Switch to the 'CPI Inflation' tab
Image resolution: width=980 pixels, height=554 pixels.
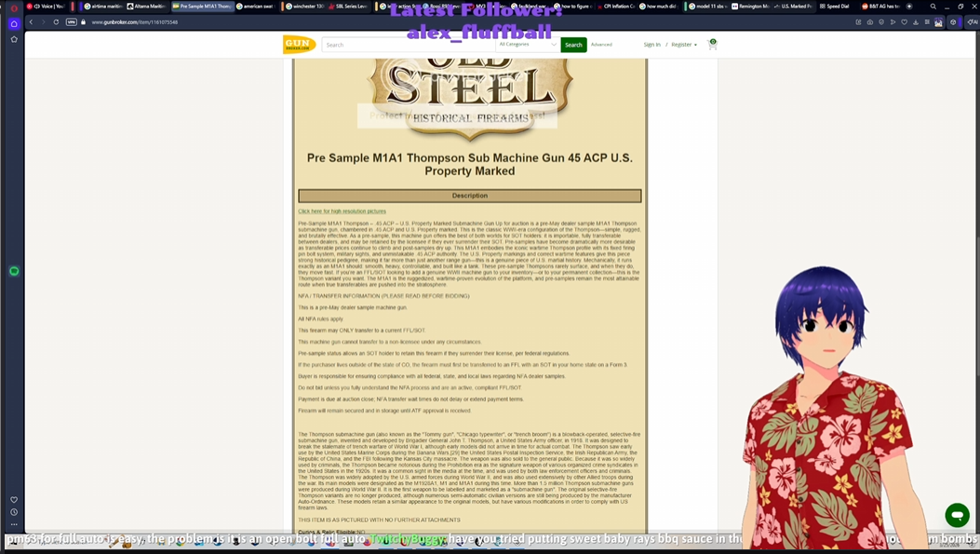616,7
